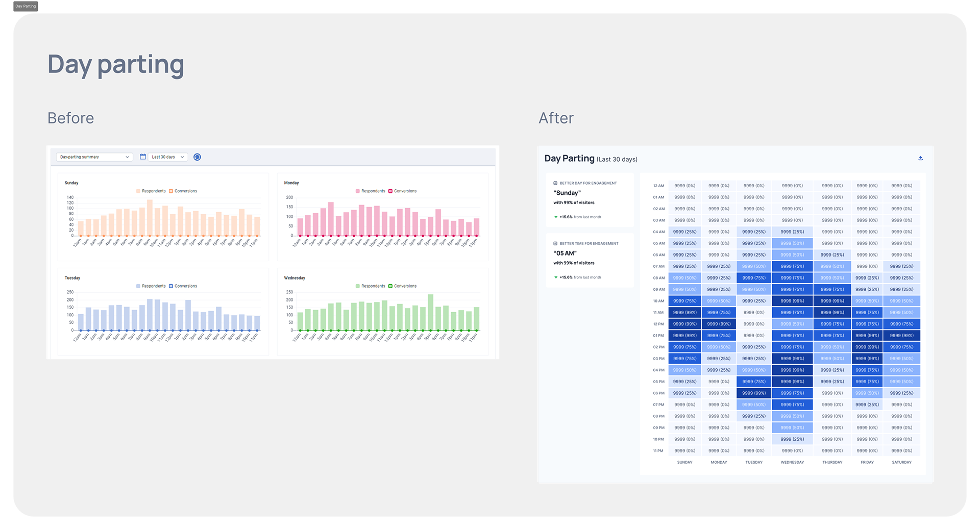Click the Before section heading
The width and height of the screenshot is (980, 530).
[x=70, y=118]
